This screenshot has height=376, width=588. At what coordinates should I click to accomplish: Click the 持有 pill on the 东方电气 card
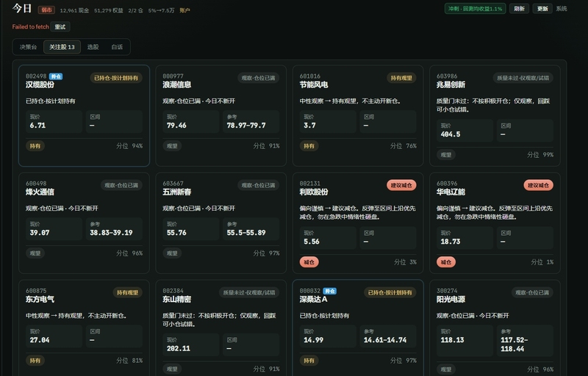pyautogui.click(x=35, y=361)
